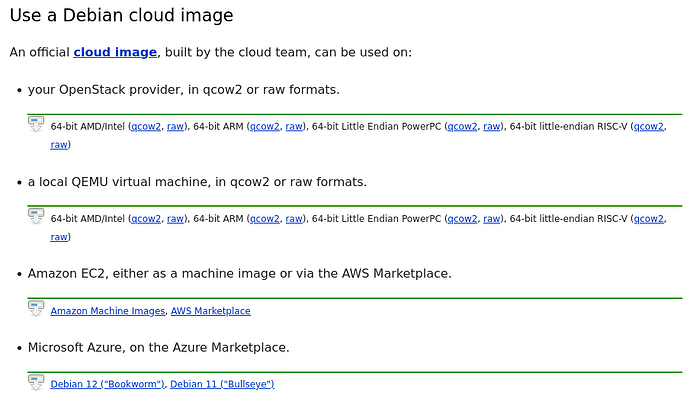Download OpenStack 64-bit AMD/Intel raw image
The image size is (690, 401).
coord(176,127)
